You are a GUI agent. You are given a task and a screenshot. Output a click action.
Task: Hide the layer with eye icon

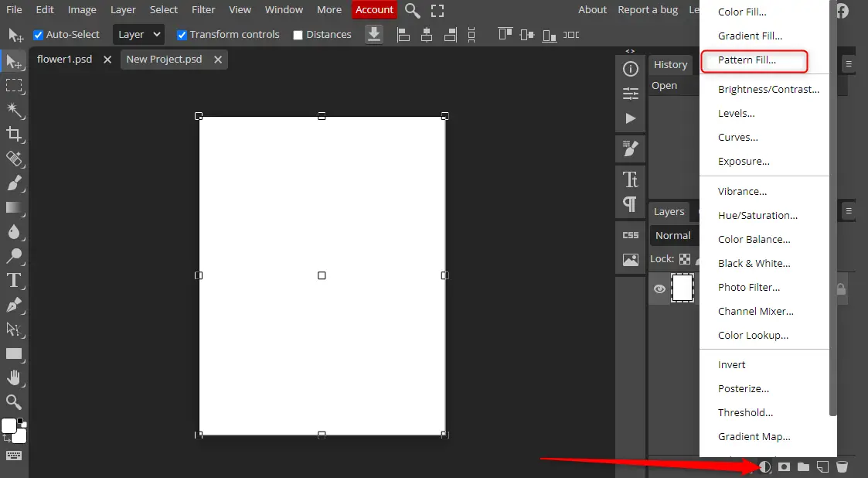659,289
